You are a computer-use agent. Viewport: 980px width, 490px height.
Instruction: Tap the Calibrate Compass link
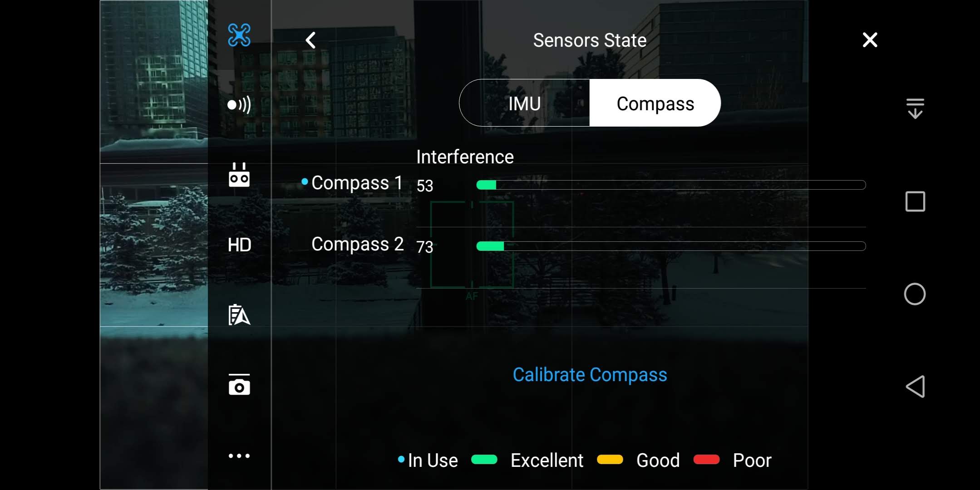tap(590, 375)
